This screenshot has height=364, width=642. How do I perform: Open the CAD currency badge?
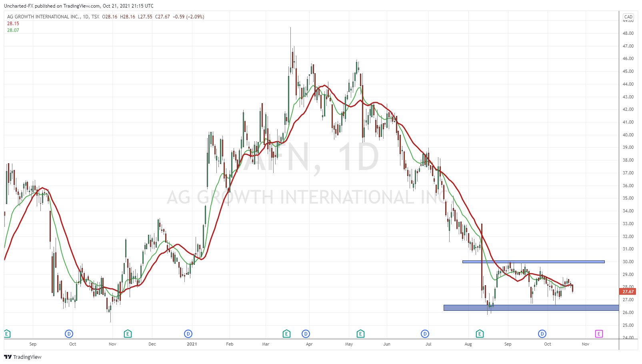click(x=628, y=17)
